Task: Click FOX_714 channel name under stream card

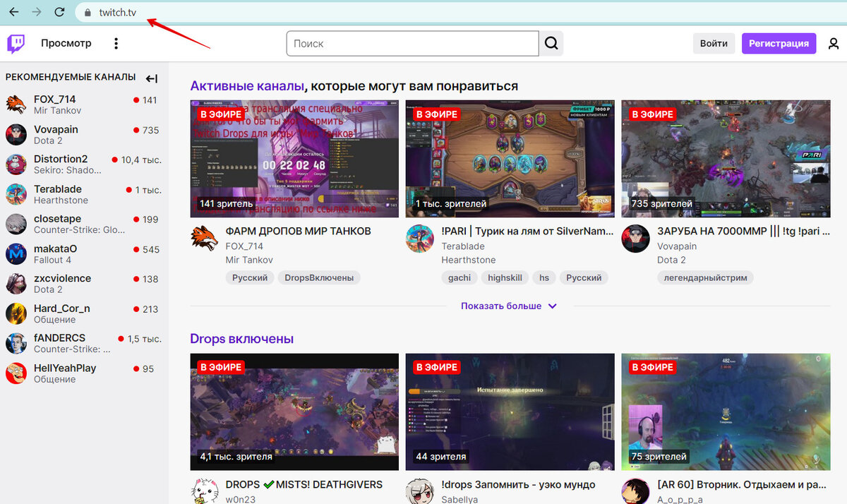Action: [244, 246]
